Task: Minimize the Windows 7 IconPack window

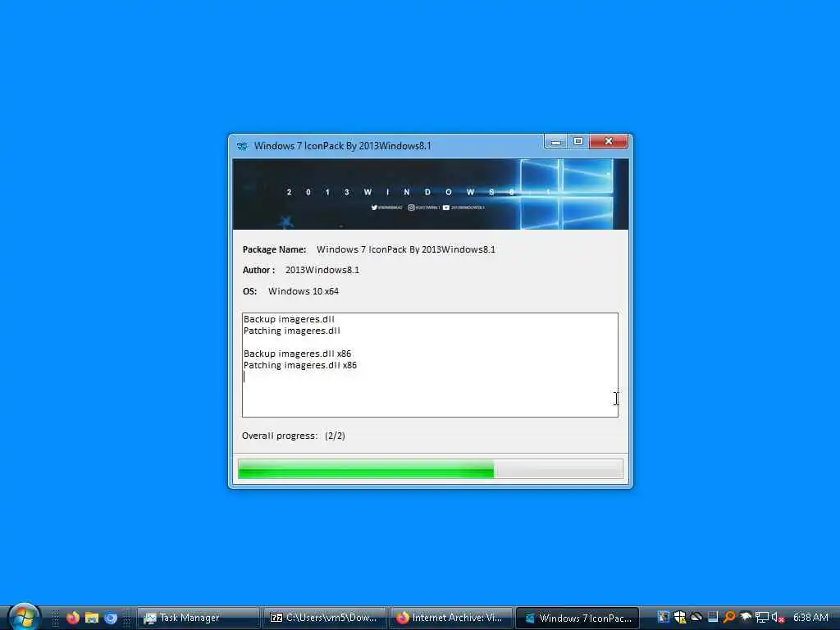Action: (556, 142)
